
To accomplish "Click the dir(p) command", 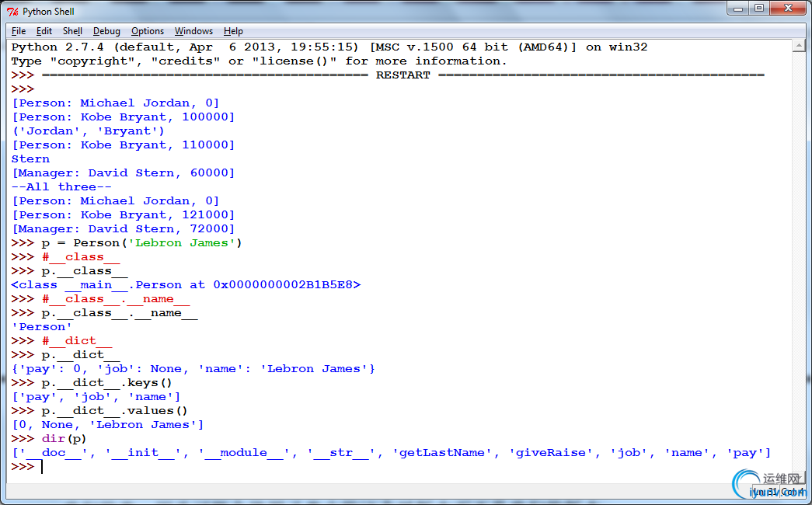I will (64, 439).
